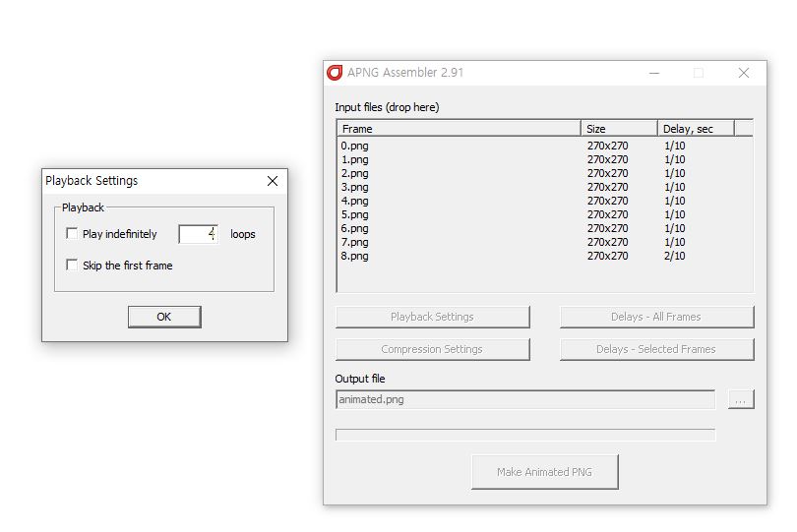Click the output file browse button
Screen dimensions: 797x532
[741, 399]
